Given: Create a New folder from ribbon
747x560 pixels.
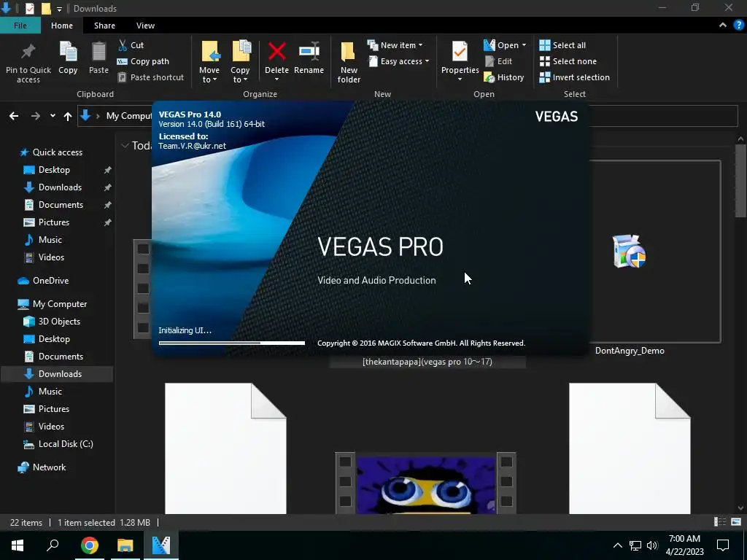Looking at the screenshot, I should tap(349, 62).
